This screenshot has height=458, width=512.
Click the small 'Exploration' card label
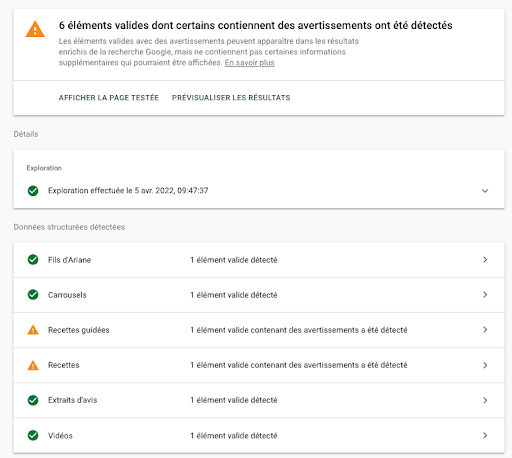coord(44,168)
